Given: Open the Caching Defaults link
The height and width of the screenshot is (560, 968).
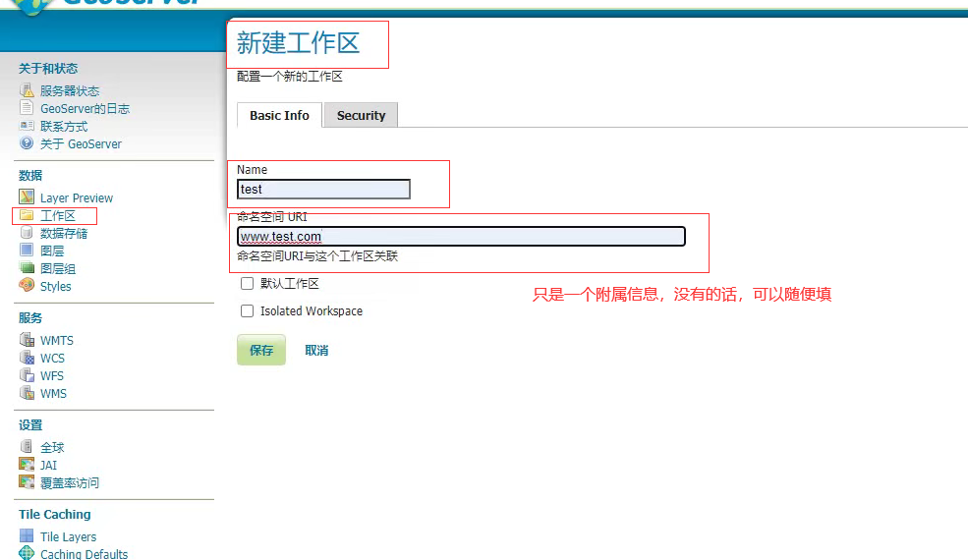Looking at the screenshot, I should tap(84, 554).
